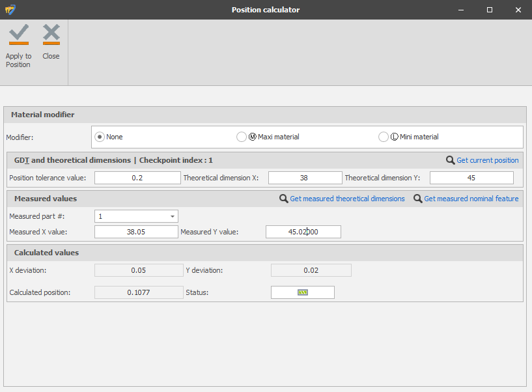
Task: Click the Close X toolbar icon
Action: point(51,35)
